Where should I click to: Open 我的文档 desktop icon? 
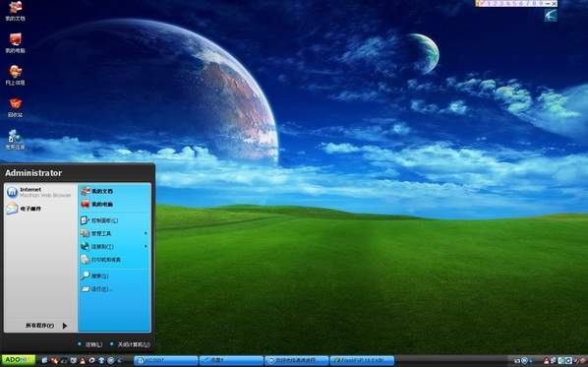[15, 11]
